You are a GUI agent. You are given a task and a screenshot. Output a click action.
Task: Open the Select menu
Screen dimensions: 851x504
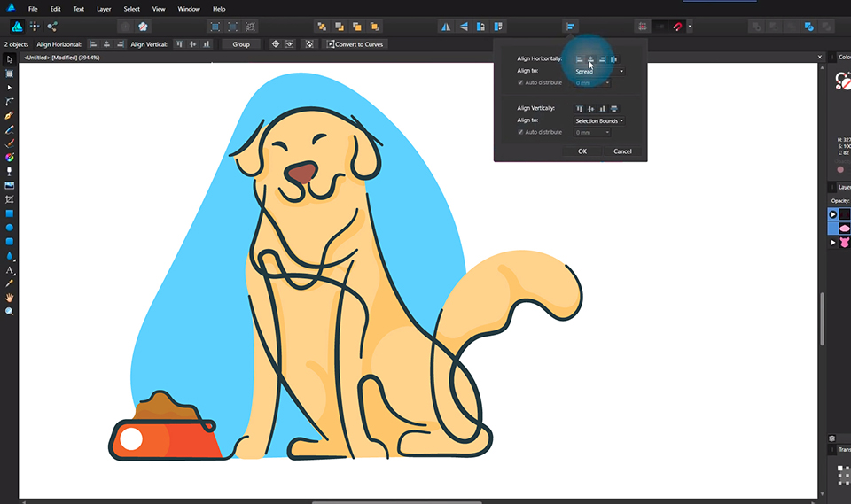pos(131,9)
